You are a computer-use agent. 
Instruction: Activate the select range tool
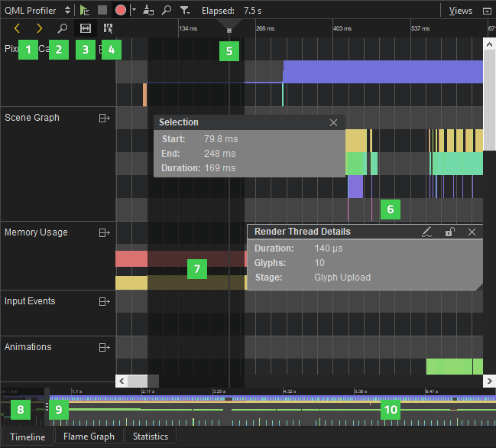(86, 28)
